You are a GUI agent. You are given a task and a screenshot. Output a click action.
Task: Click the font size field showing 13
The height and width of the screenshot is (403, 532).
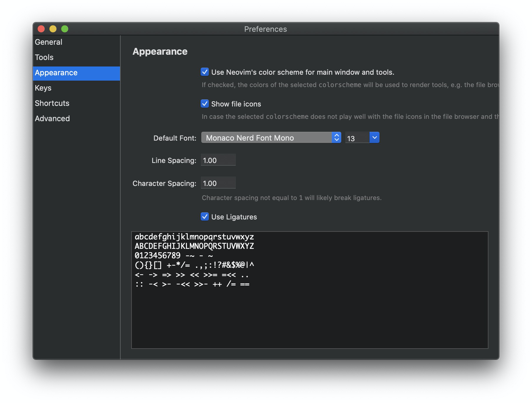(357, 138)
